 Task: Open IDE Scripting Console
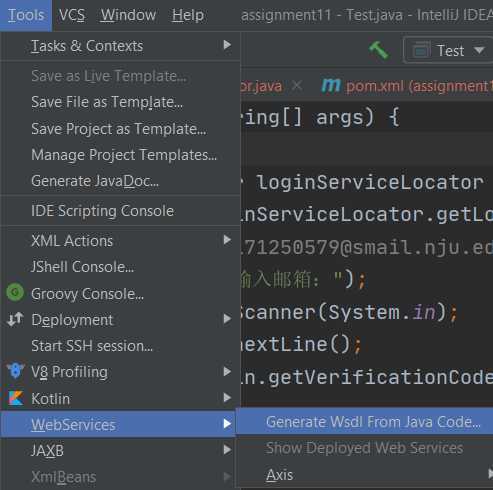(120, 211)
